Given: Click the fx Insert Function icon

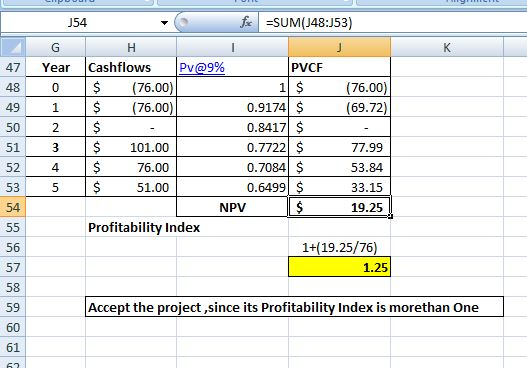Looking at the screenshot, I should [246, 23].
